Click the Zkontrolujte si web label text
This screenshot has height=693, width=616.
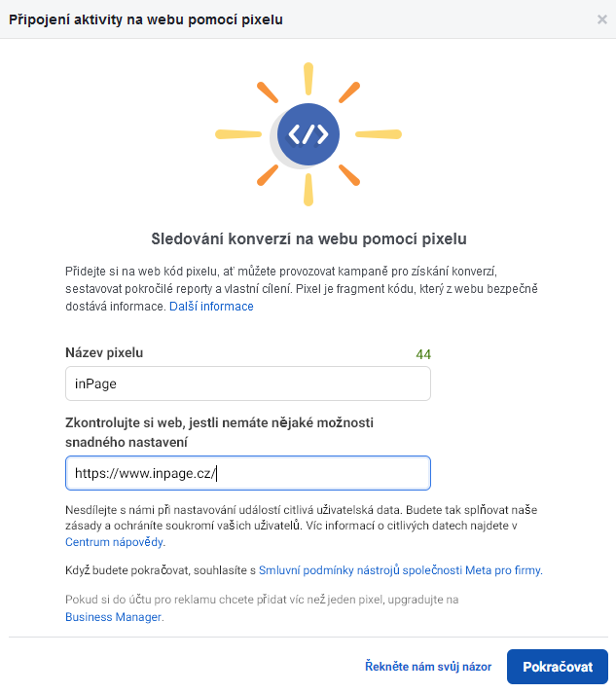click(x=219, y=432)
